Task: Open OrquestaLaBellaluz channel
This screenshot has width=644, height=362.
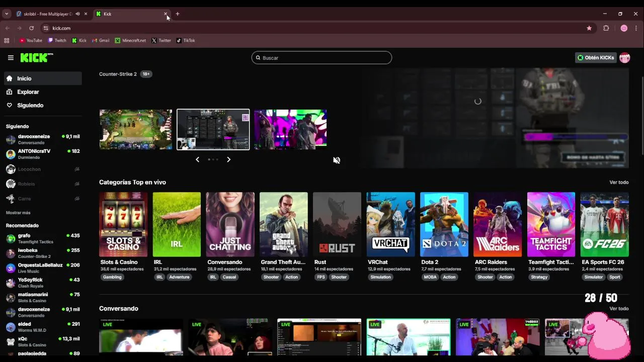Action: [43, 268]
